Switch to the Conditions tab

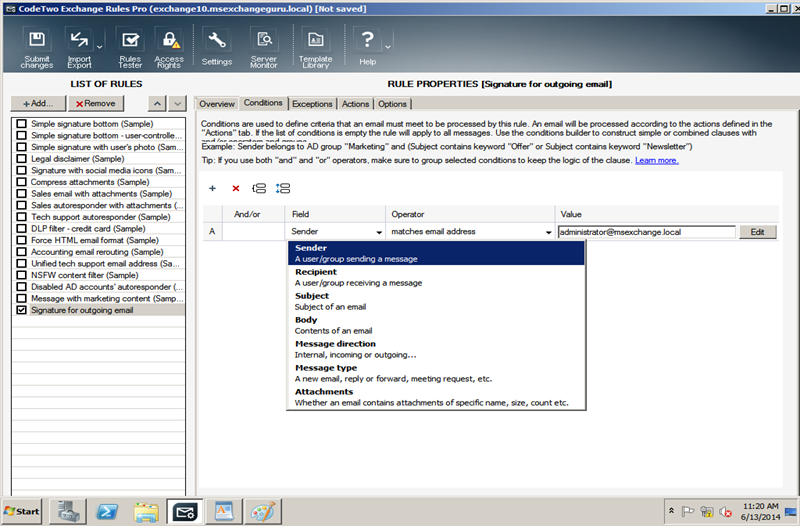pos(263,103)
